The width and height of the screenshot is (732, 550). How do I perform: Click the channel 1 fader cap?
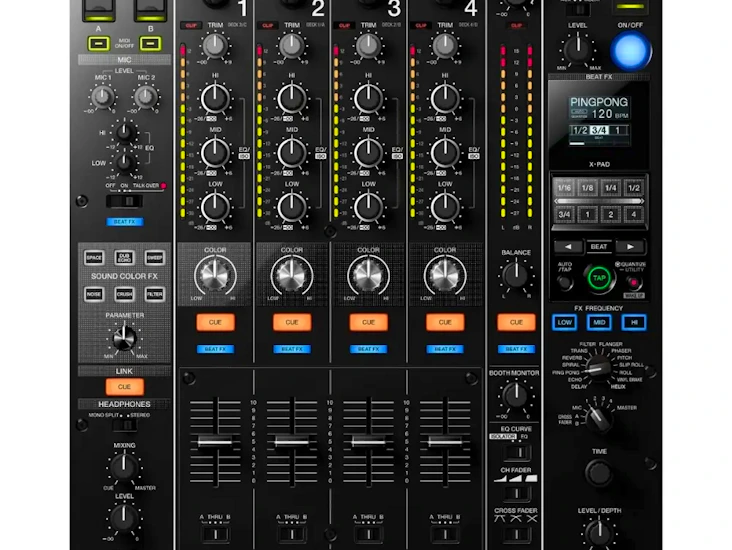[x=215, y=441]
